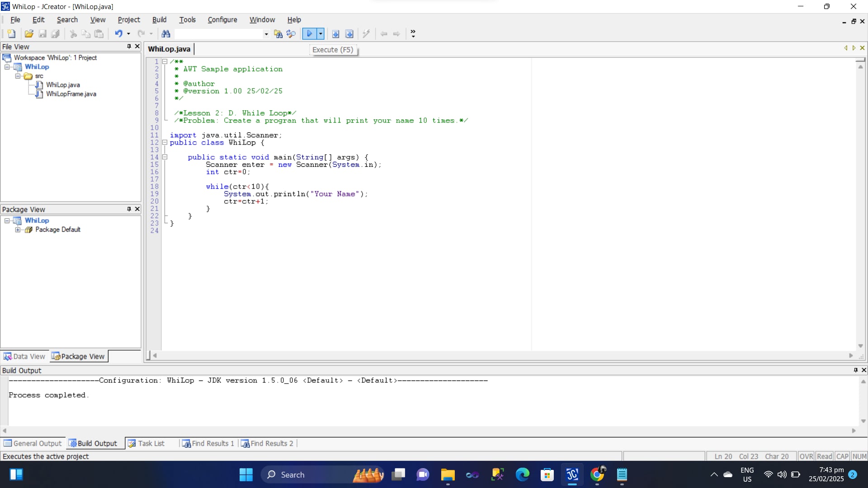868x488 pixels.
Task: Click the Find binoculars icon
Action: click(x=166, y=34)
